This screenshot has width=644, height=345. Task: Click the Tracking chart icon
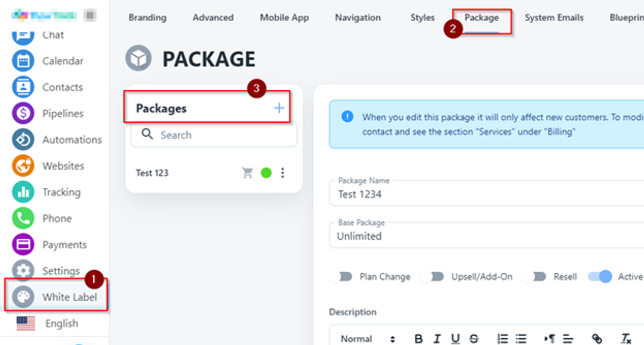tap(23, 192)
